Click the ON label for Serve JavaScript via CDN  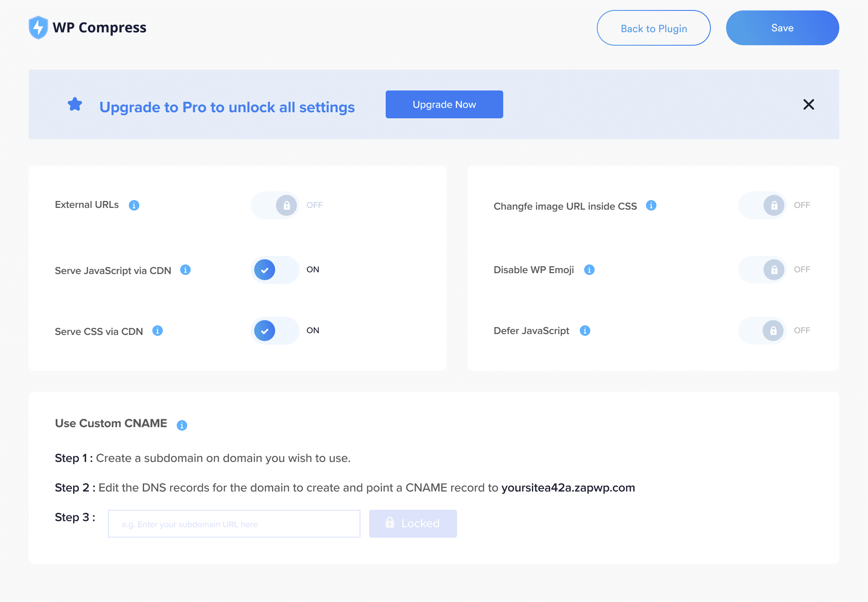[313, 270]
